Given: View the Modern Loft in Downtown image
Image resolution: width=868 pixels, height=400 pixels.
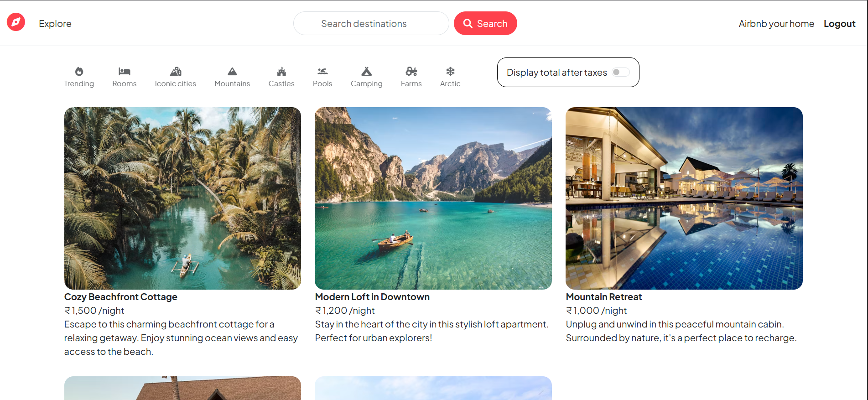Looking at the screenshot, I should (433, 198).
